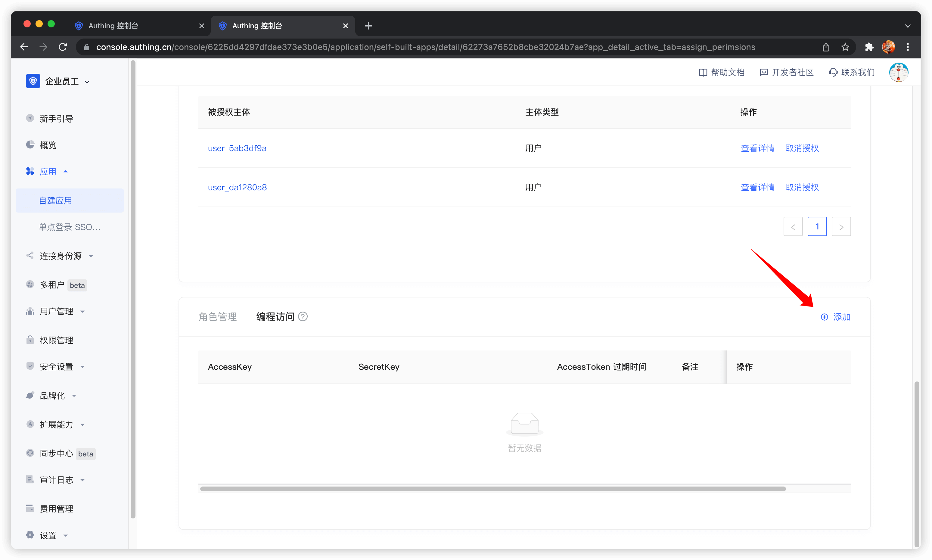Open user_5ab3df9a user link
The image size is (932, 560).
[237, 148]
